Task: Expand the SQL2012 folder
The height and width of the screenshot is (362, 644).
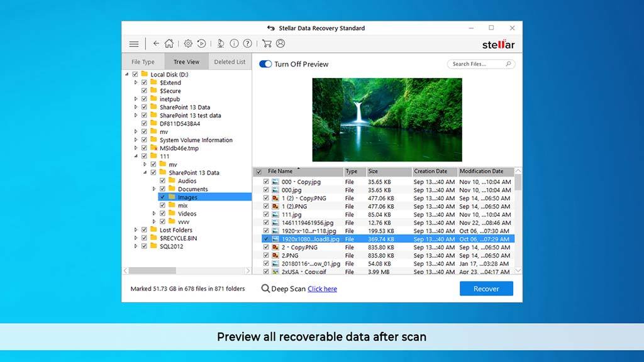Action: 136,246
